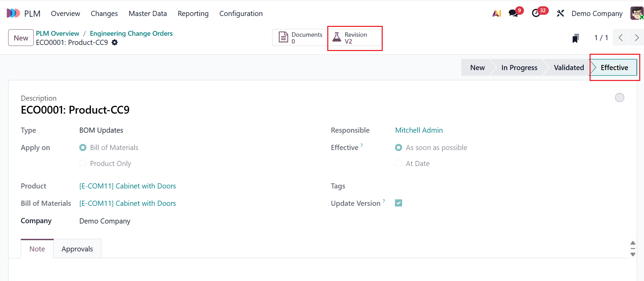Open the conversations chat icon
Screen dimensions: 644x281
point(513,13)
